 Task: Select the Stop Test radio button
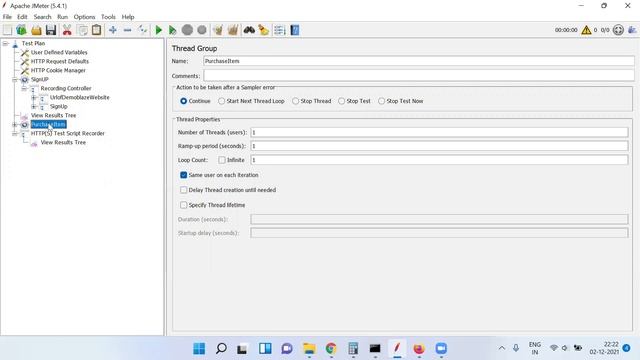click(341, 101)
